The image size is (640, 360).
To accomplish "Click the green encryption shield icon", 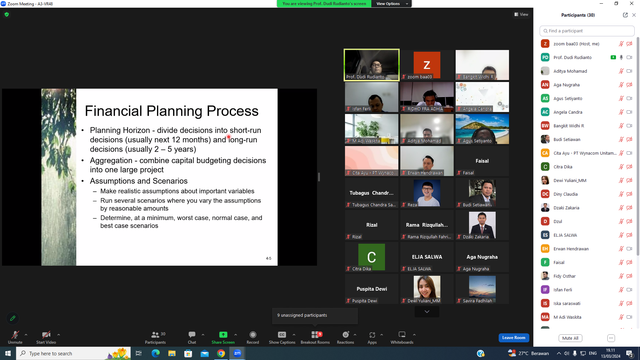I will (7, 14).
